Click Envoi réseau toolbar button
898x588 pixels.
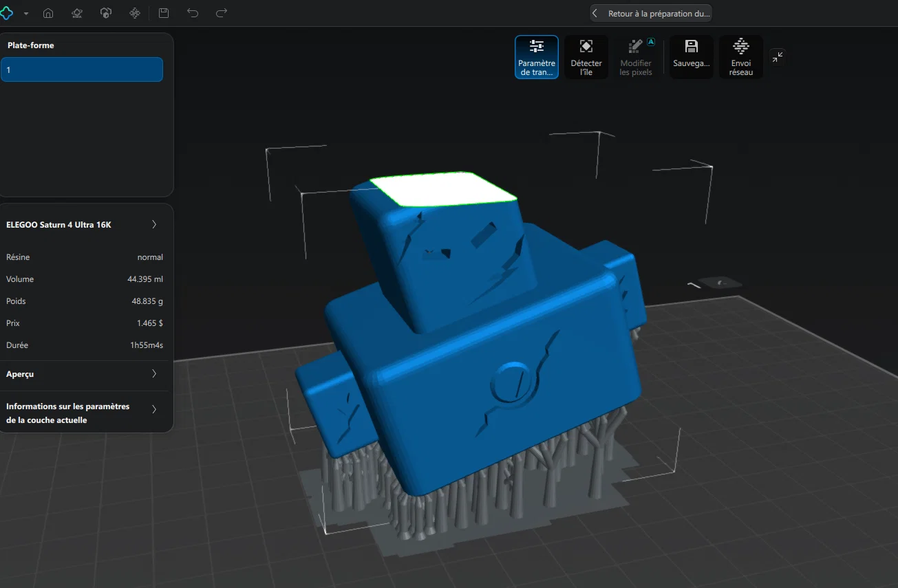coord(741,57)
